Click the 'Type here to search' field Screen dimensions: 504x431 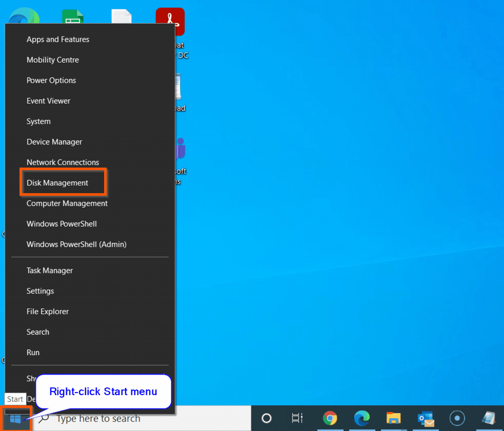tap(98, 418)
